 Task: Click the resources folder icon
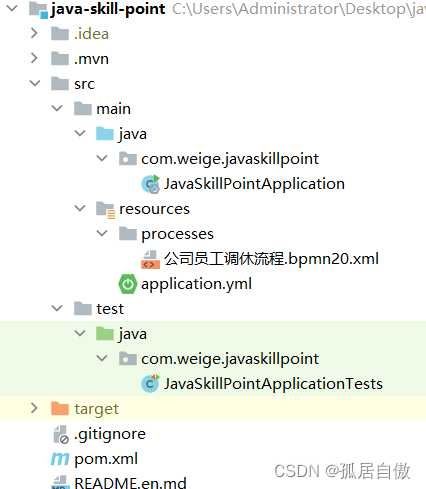[105, 210]
